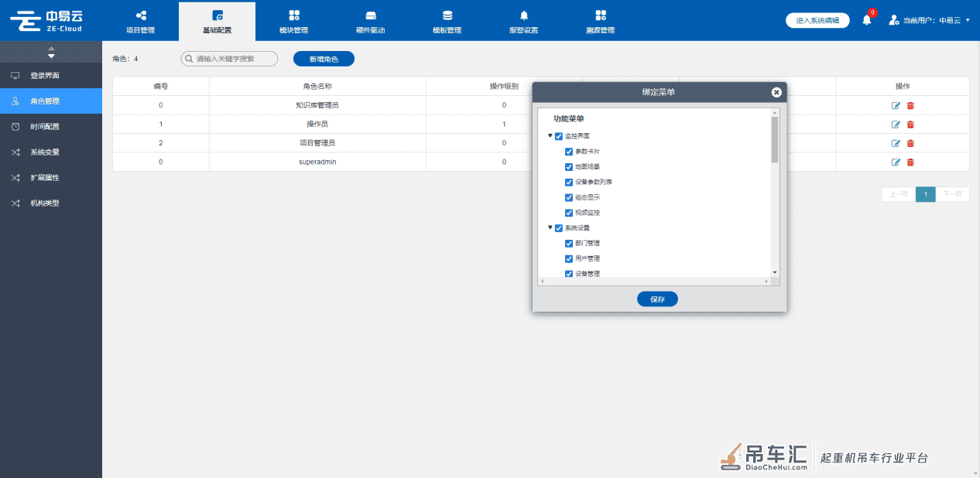Open 时间配置 in the sidebar

51,127
